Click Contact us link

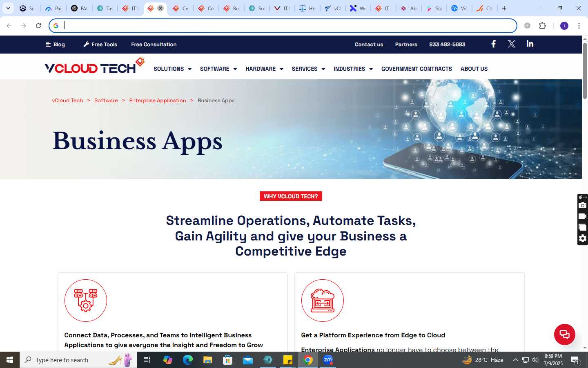pos(369,44)
